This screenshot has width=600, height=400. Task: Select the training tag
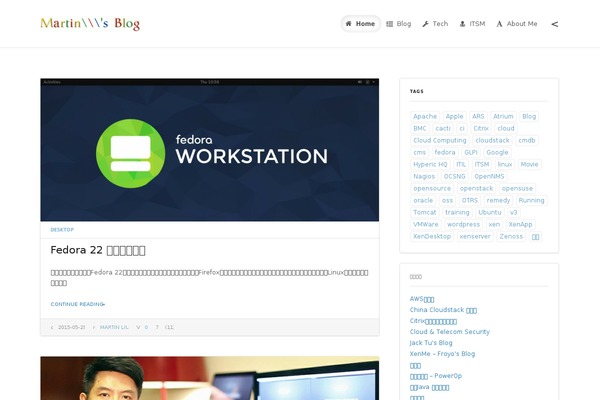tap(457, 212)
